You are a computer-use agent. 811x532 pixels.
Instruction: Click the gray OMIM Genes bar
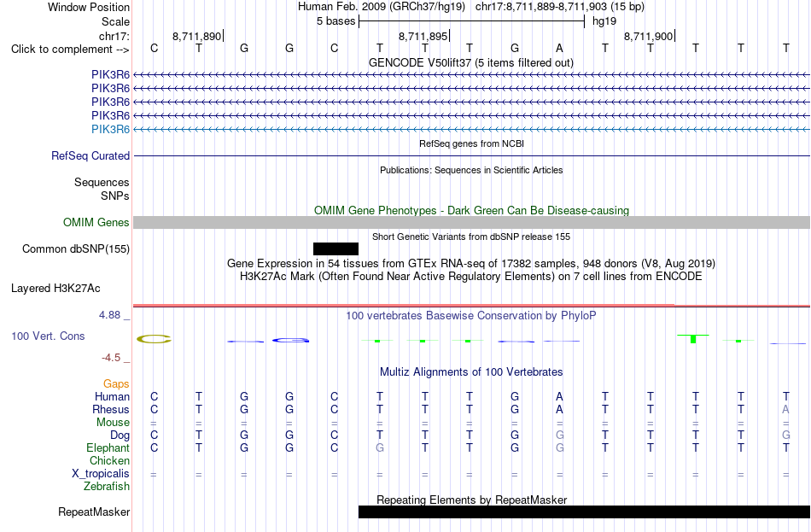point(471,223)
